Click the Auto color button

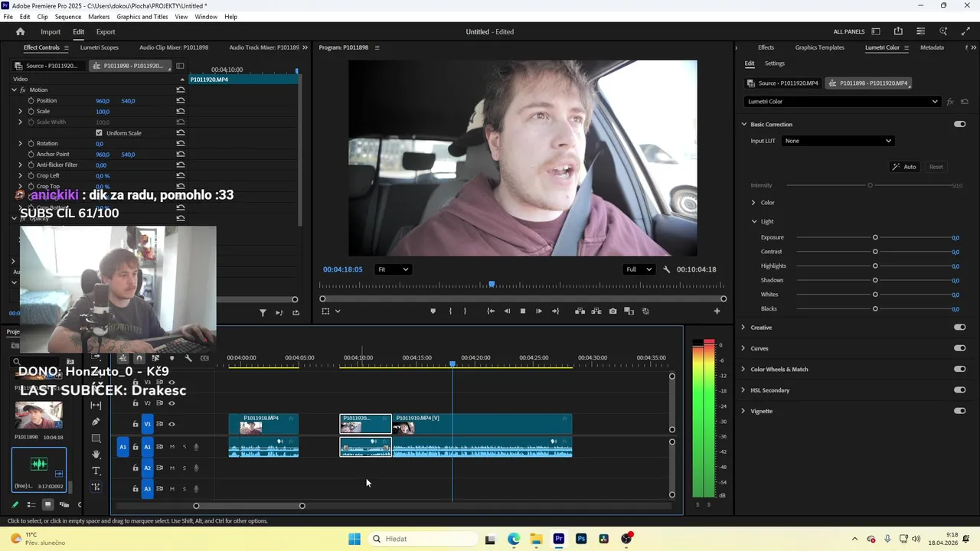(904, 167)
